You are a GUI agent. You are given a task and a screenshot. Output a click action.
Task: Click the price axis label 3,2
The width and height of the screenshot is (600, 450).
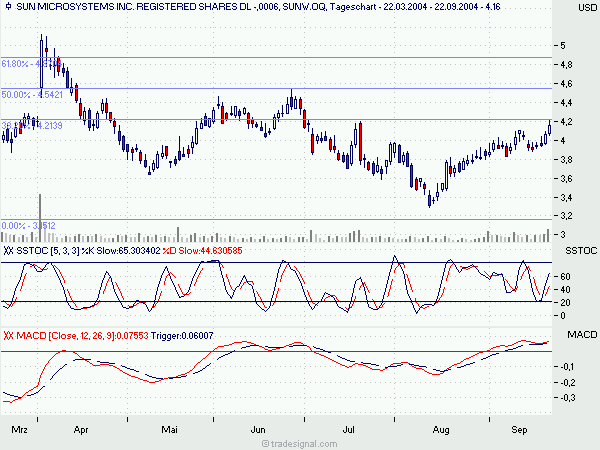tap(566, 216)
